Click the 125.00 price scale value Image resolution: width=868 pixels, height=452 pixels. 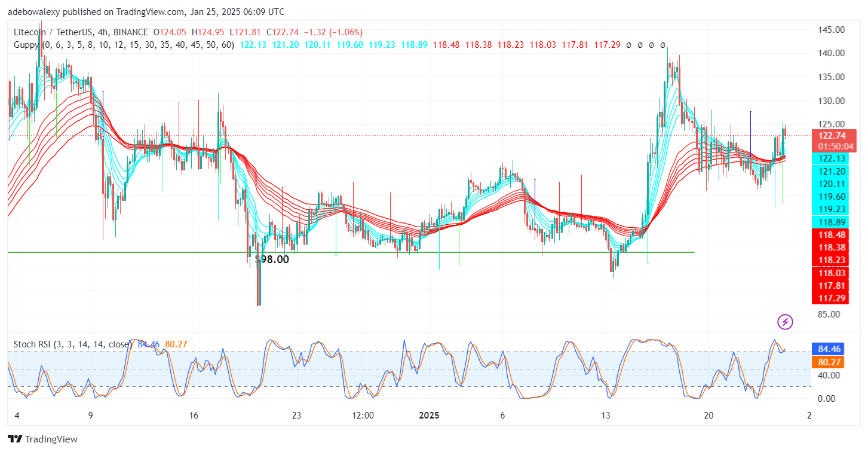click(832, 124)
